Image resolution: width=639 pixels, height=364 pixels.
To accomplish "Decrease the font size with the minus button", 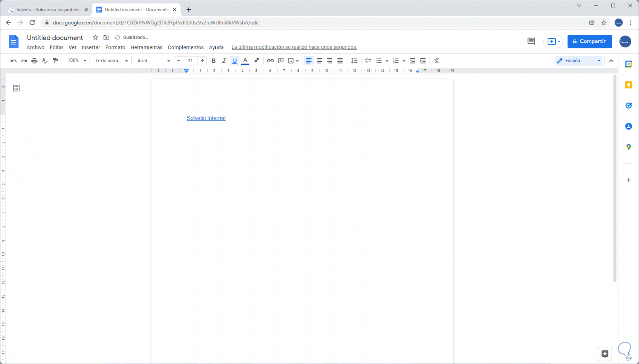I will pyautogui.click(x=179, y=61).
